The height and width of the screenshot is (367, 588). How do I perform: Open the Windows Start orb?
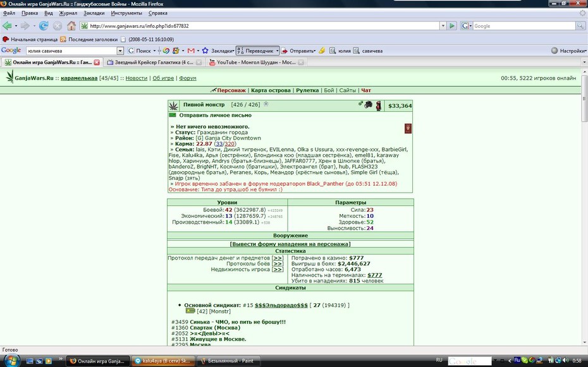(11, 360)
